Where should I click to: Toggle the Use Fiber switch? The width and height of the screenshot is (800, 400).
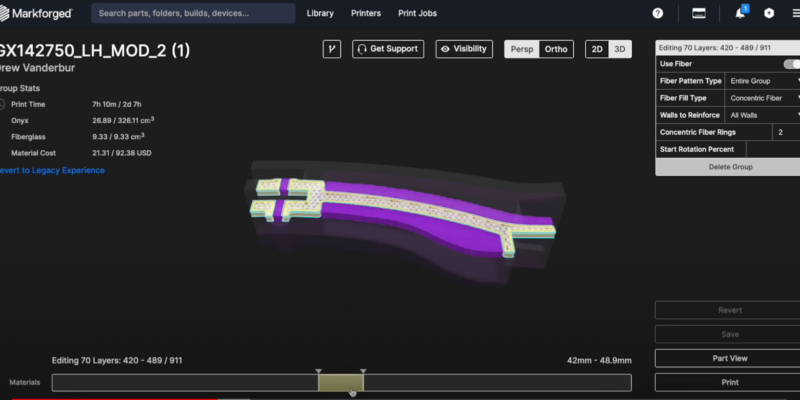point(791,64)
